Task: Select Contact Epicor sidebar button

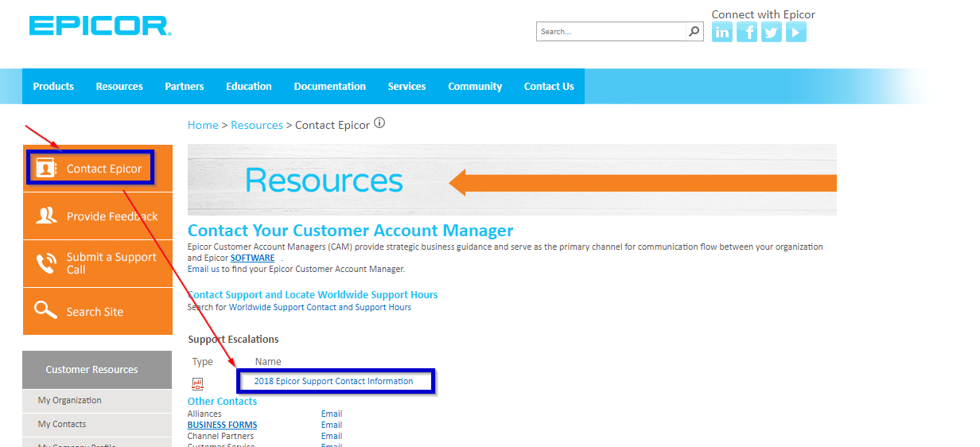Action: point(98,169)
